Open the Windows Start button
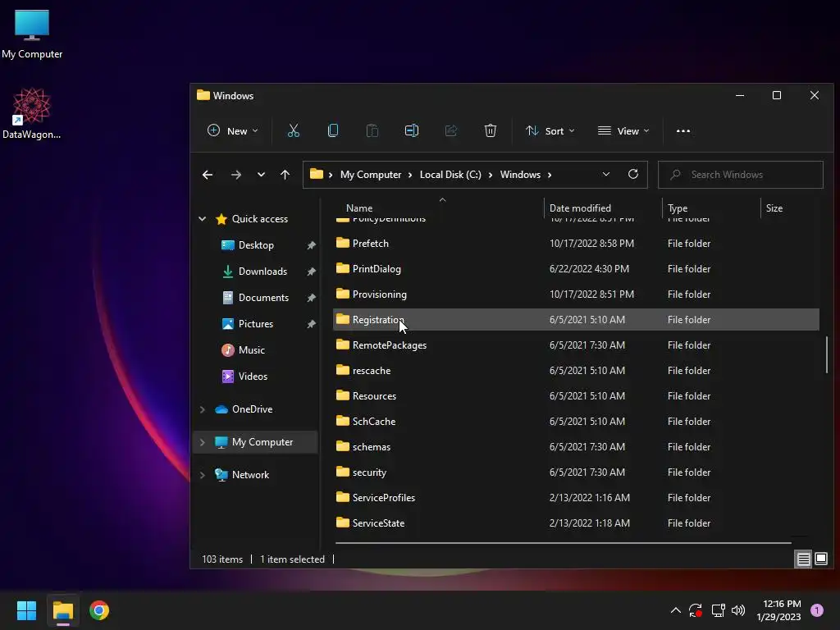 pos(26,610)
